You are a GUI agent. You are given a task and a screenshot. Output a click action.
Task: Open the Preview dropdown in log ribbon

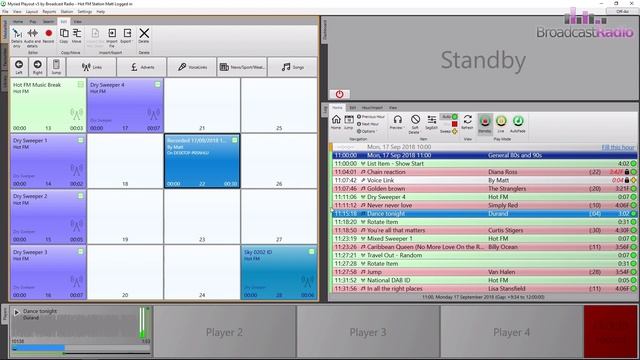pos(397,122)
